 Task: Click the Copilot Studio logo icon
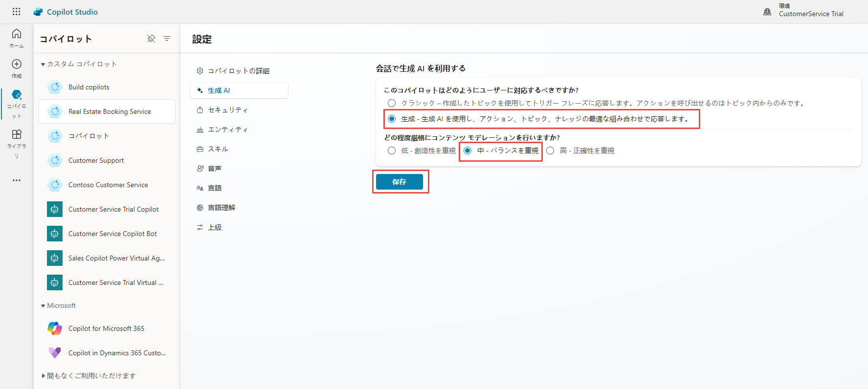38,12
